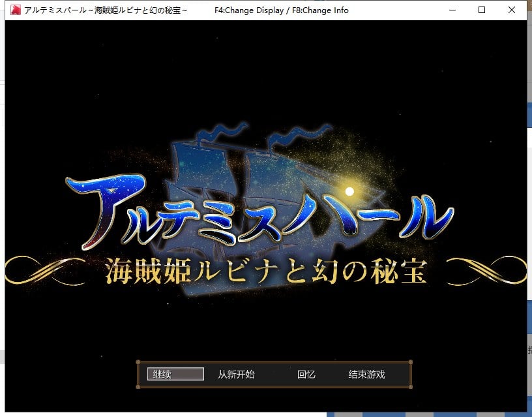Click the glowing white pearl orb
This screenshot has width=532, height=417.
coord(349,191)
